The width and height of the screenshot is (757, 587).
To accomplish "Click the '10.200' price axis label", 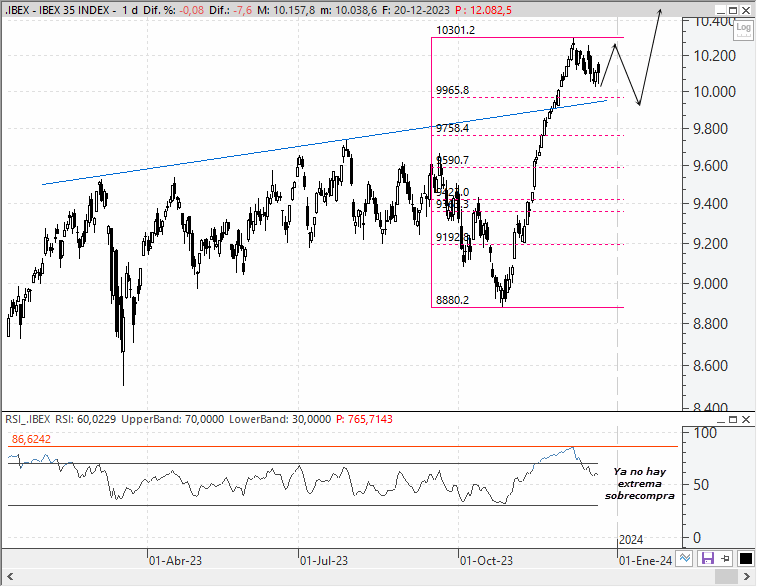I will [x=715, y=56].
